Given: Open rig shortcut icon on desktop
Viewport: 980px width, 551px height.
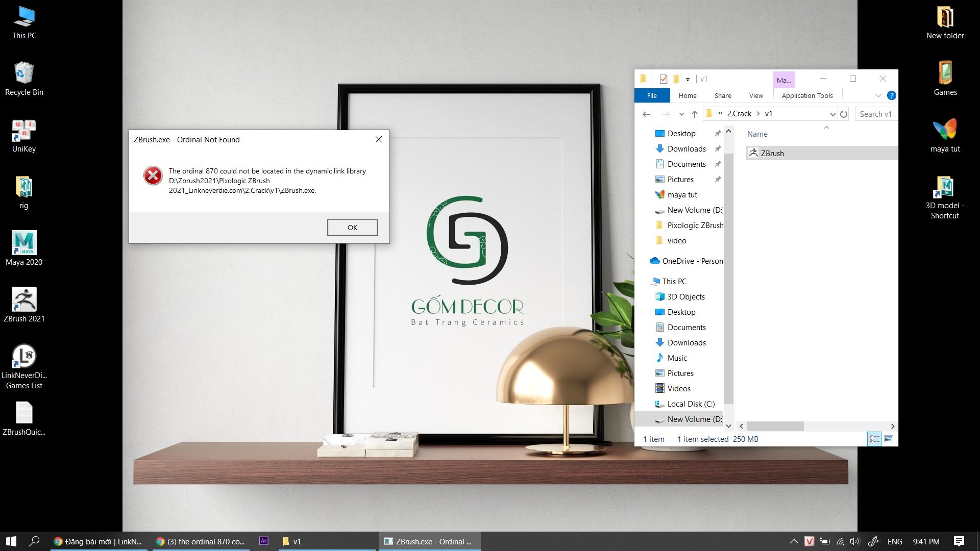Looking at the screenshot, I should point(23,191).
